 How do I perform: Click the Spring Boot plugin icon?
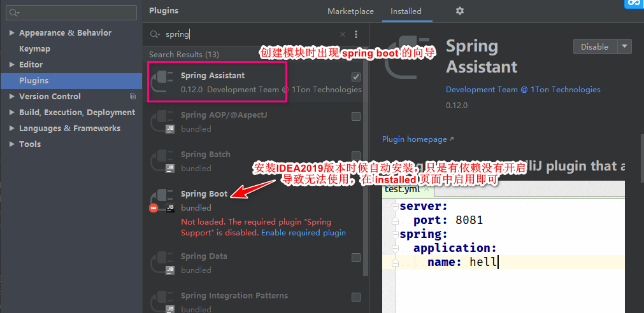[162, 200]
